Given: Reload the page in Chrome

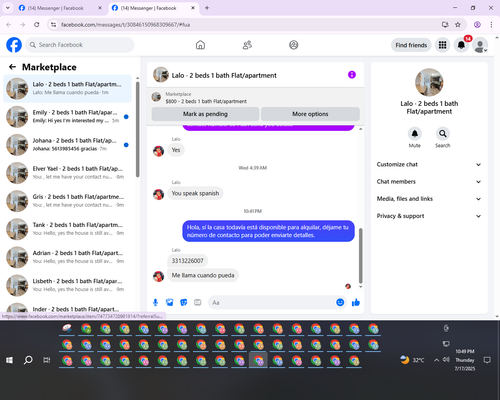Looking at the screenshot, I should click(x=37, y=25).
